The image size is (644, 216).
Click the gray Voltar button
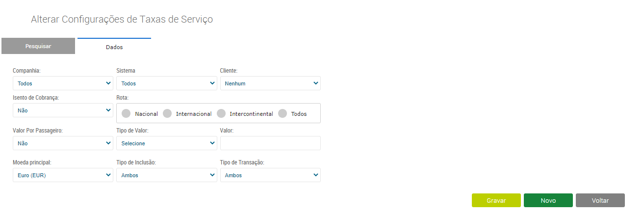coord(600,200)
